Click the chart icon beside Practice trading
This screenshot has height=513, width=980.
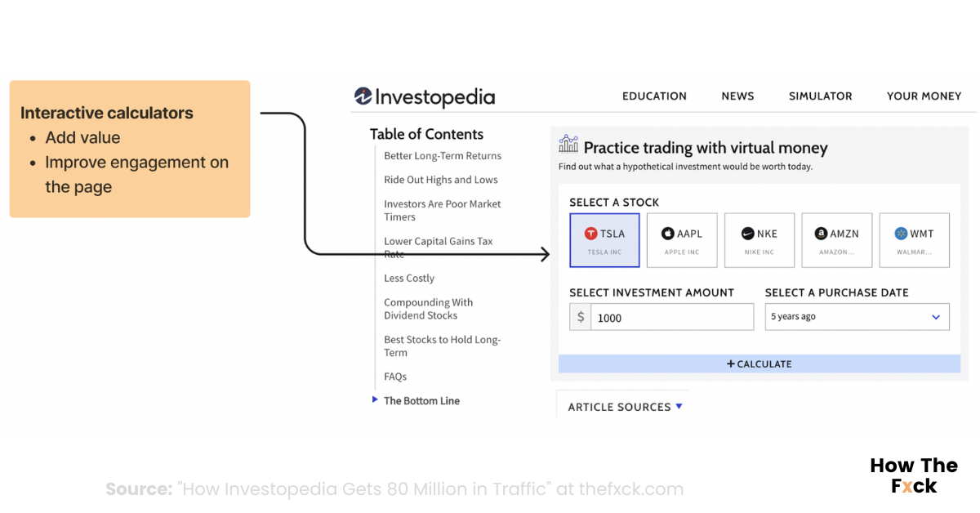568,145
